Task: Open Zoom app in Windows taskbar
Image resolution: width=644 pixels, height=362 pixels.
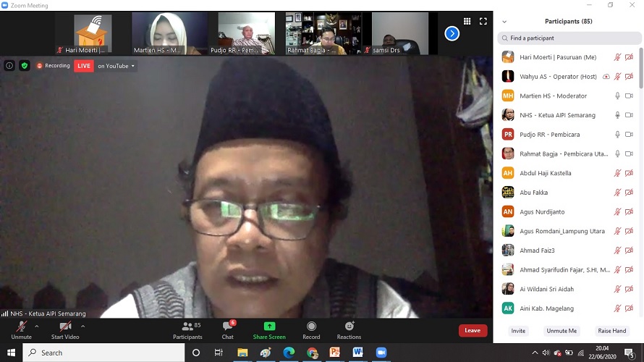Action: (x=381, y=353)
